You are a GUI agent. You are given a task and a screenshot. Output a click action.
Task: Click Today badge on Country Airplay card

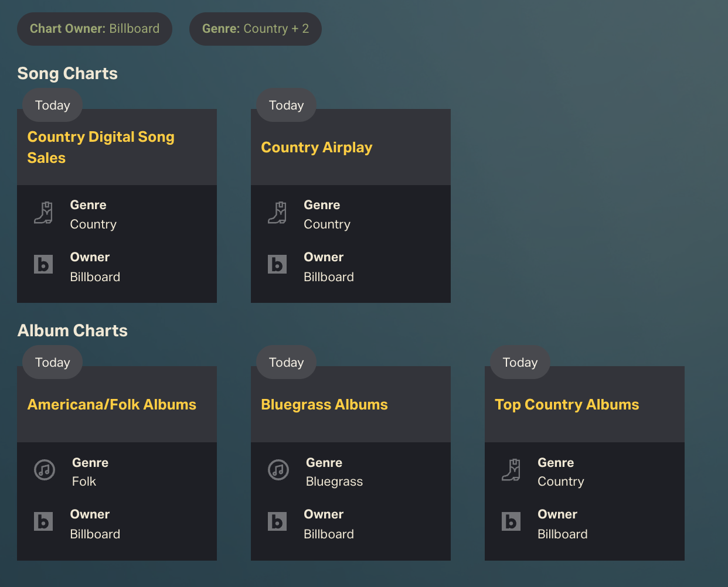(x=286, y=105)
